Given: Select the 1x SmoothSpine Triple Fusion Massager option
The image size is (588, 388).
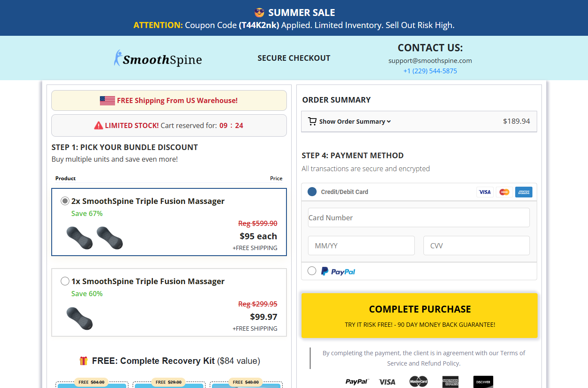Looking at the screenshot, I should point(65,281).
